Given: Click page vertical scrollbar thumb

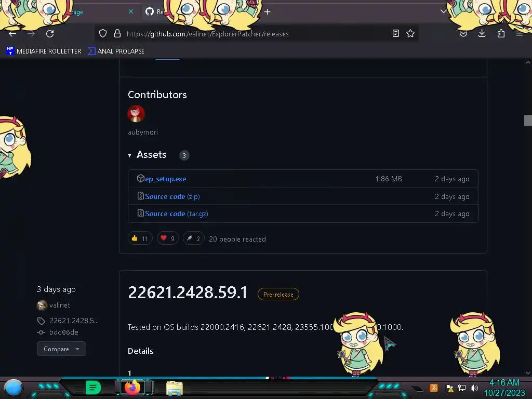Looking at the screenshot, I should (x=528, y=121).
